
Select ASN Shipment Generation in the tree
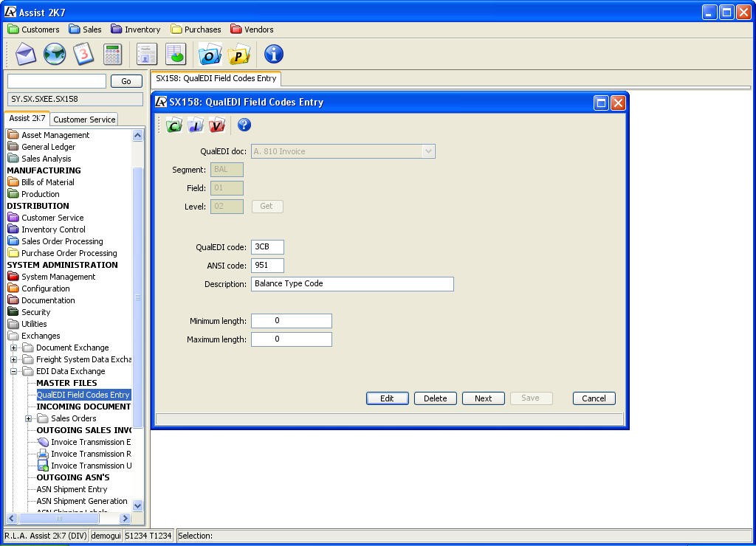(x=82, y=501)
